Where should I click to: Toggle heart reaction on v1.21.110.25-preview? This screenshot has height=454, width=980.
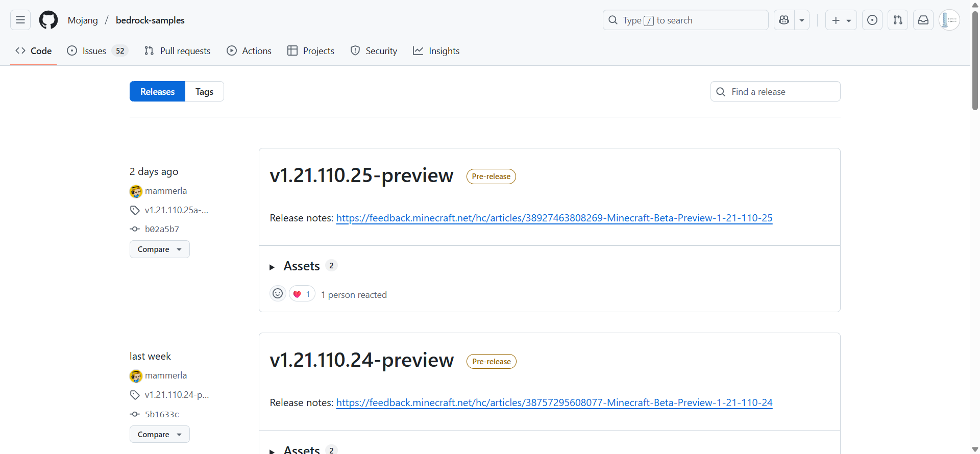pyautogui.click(x=302, y=294)
